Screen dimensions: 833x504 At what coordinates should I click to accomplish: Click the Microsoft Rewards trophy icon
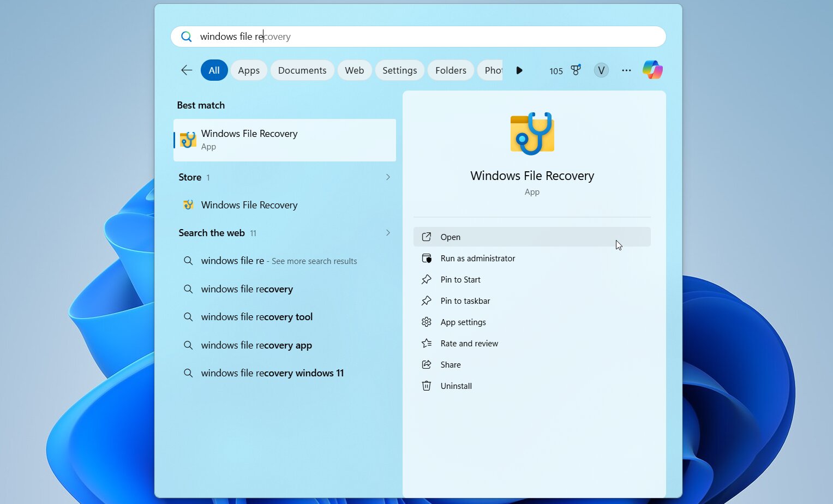[x=576, y=70]
